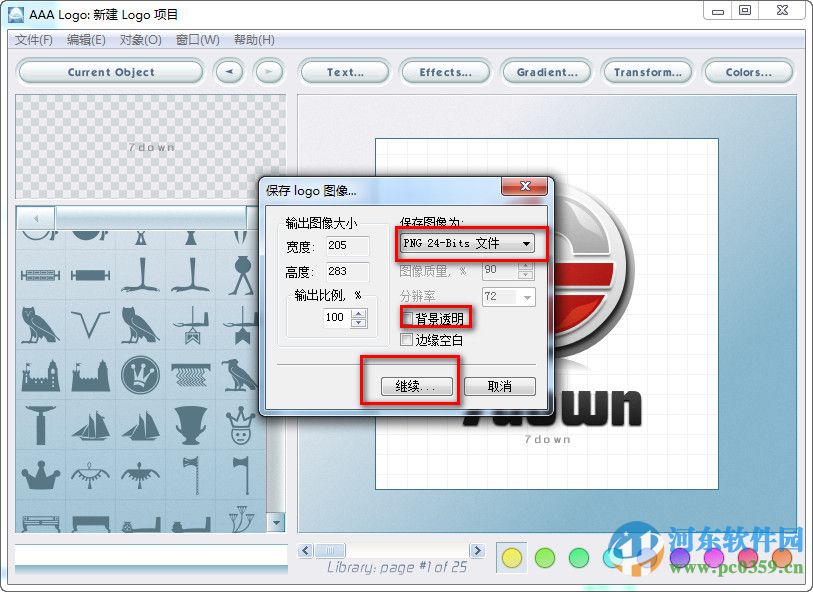
Task: Select the light green color swatch
Action: pyautogui.click(x=545, y=558)
